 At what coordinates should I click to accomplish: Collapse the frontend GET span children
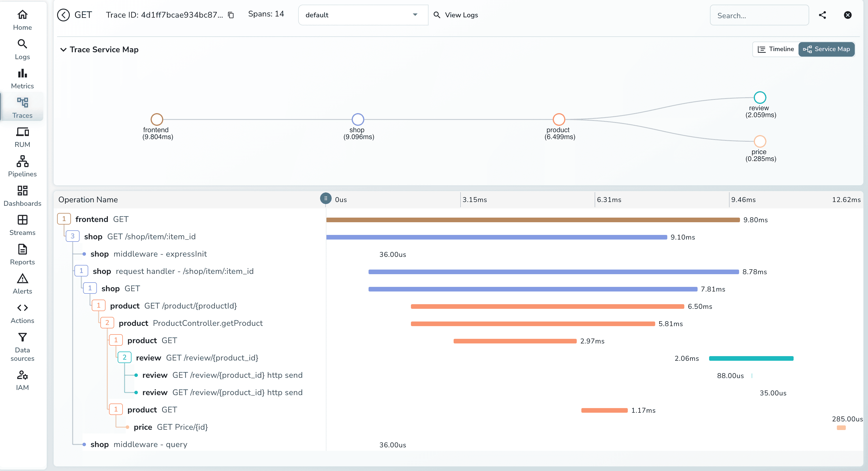(64, 219)
